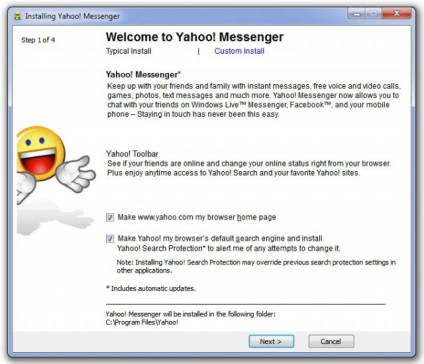Uncheck Make www.yahoo.com my browser home page
Viewport: 424px width, 364px height.
pyautogui.click(x=110, y=218)
